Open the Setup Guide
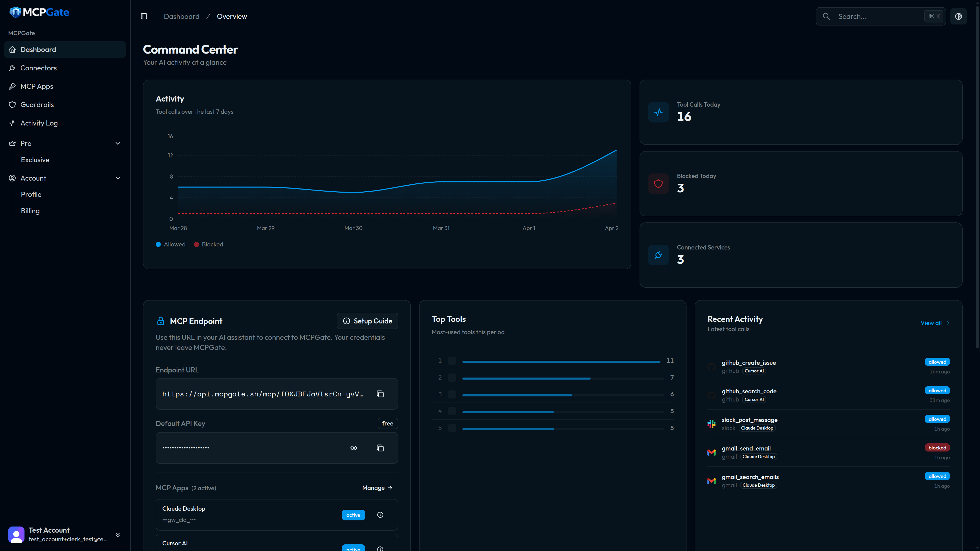Screen dimensions: 980x551 (x=367, y=321)
